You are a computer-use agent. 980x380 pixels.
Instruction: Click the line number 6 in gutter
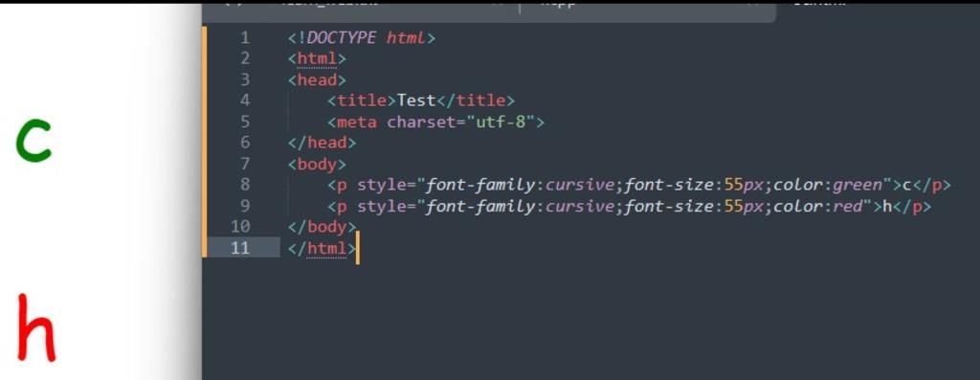[244, 143]
